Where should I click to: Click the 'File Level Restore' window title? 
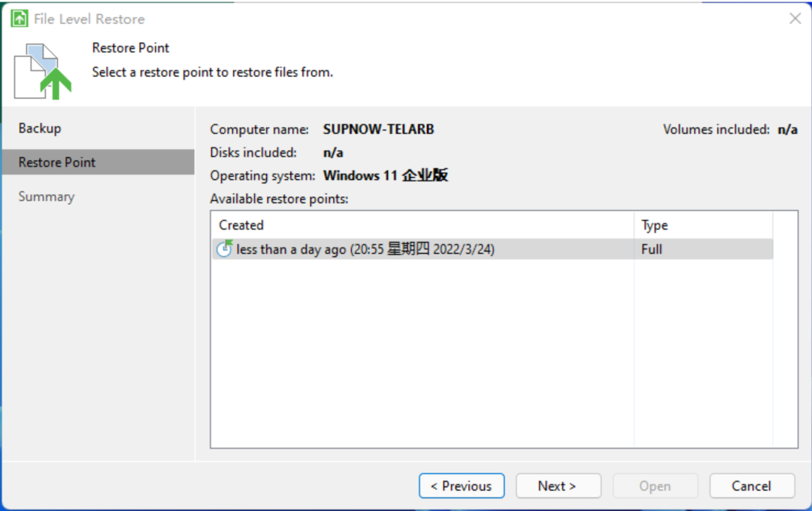[89, 19]
